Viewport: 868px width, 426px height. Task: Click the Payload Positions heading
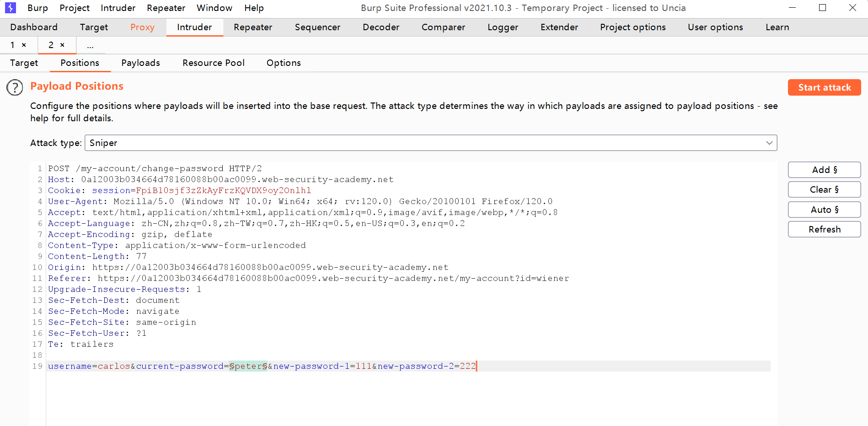(77, 86)
